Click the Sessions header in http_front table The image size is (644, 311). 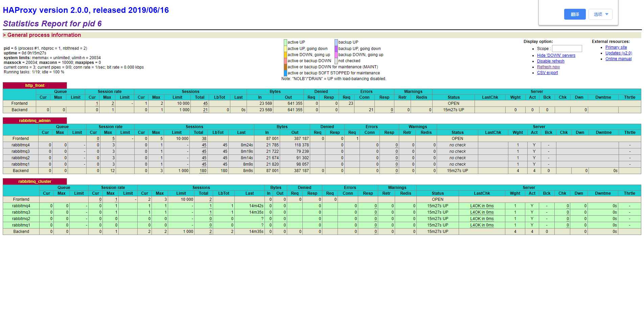190,92
